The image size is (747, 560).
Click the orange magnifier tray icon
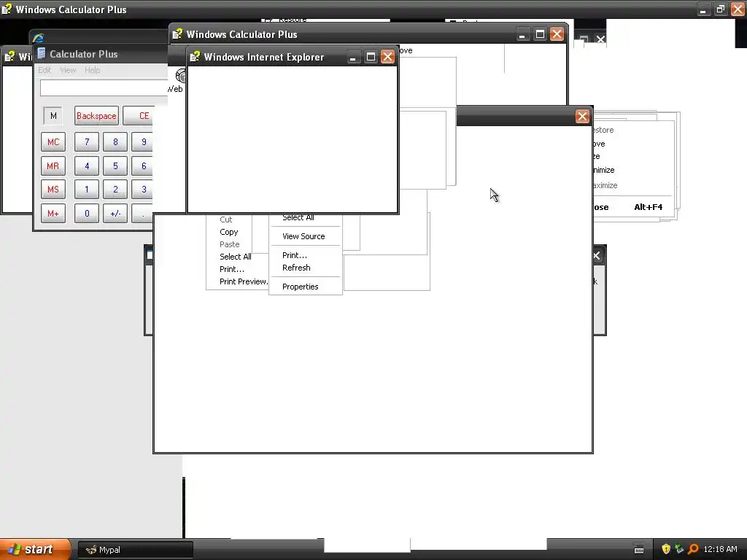click(693, 549)
